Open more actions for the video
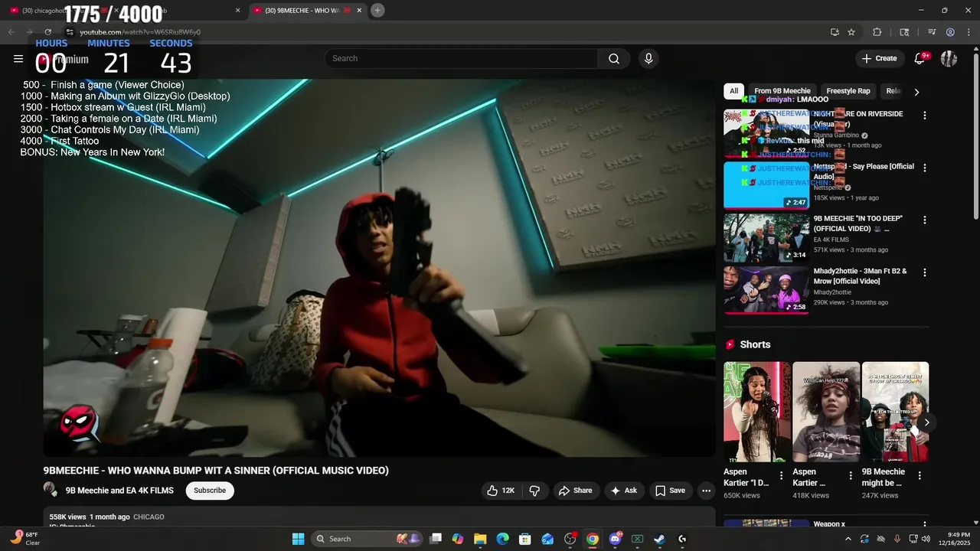Viewport: 980px width, 551px height. (706, 491)
